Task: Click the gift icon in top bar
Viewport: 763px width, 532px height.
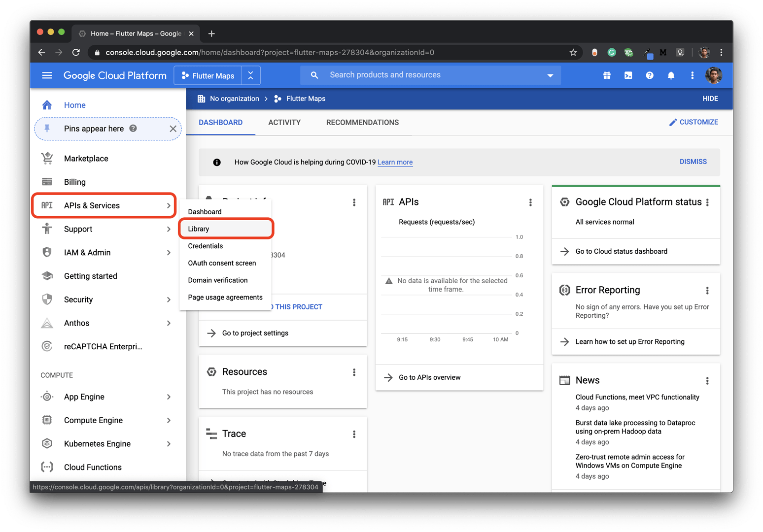Action: [607, 75]
